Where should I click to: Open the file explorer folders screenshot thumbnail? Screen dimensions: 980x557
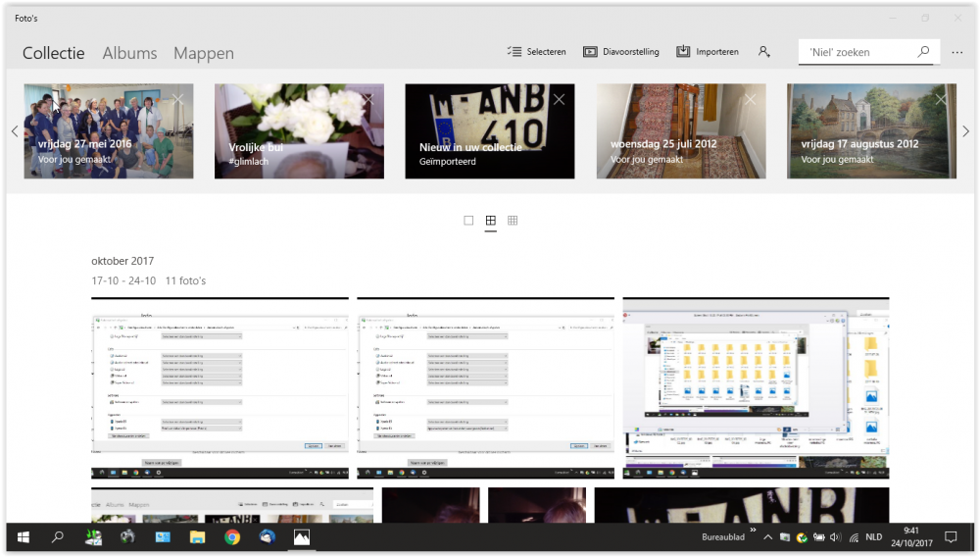[757, 388]
